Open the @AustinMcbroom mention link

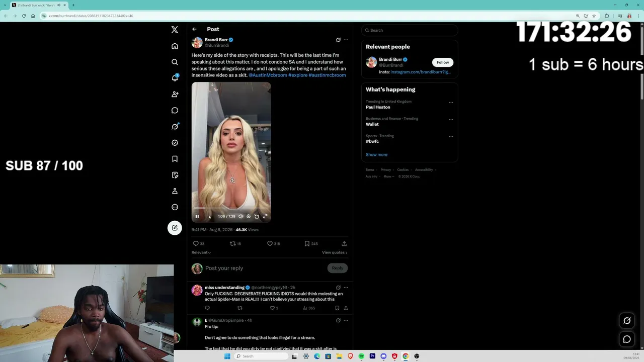tap(268, 75)
